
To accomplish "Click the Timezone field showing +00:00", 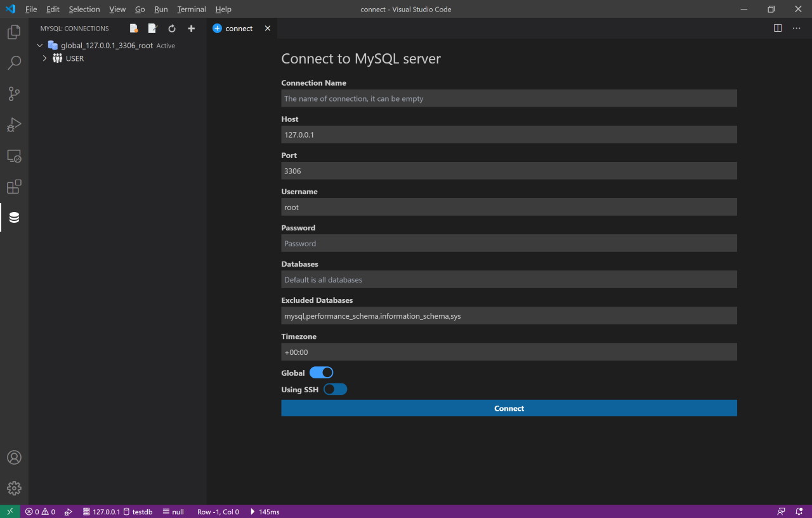I will (x=509, y=352).
